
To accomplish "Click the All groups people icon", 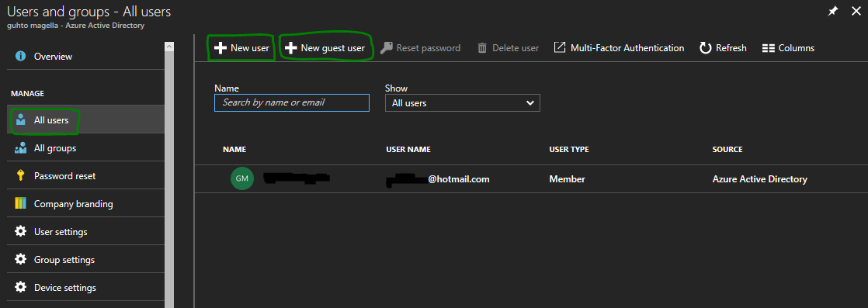I will (x=20, y=148).
